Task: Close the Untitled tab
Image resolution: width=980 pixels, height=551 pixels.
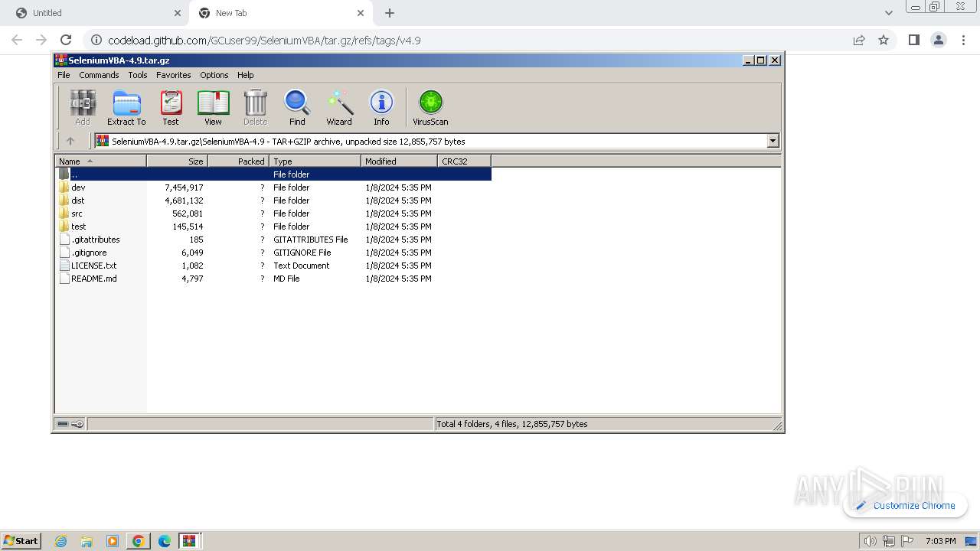Action: tap(178, 13)
